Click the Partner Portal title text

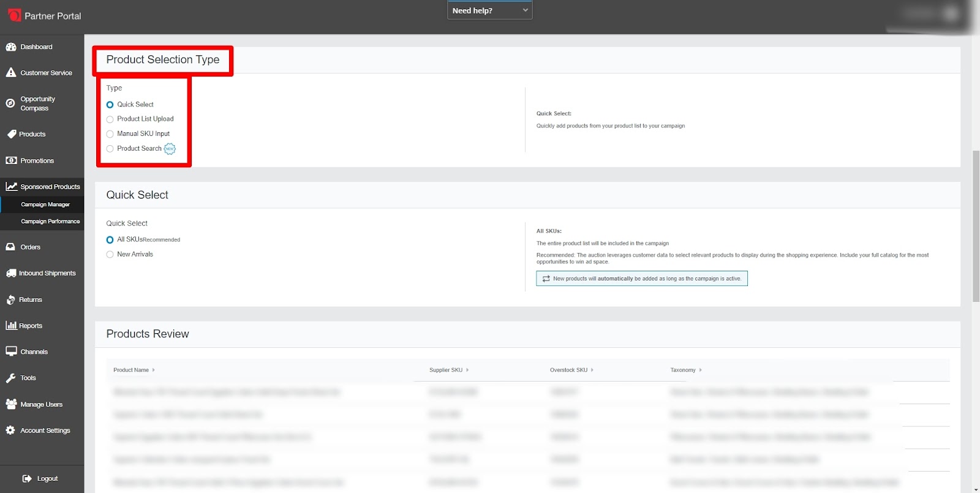tap(53, 16)
